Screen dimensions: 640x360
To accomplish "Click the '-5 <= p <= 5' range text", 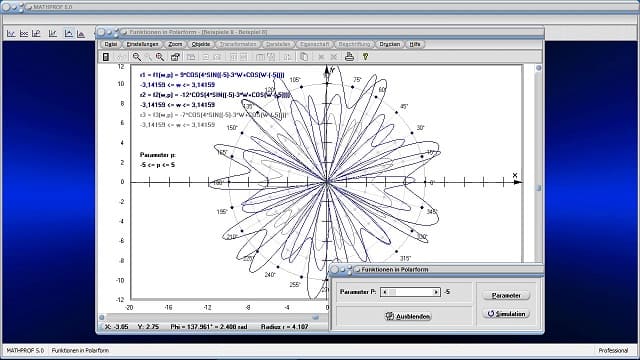I will [157, 165].
